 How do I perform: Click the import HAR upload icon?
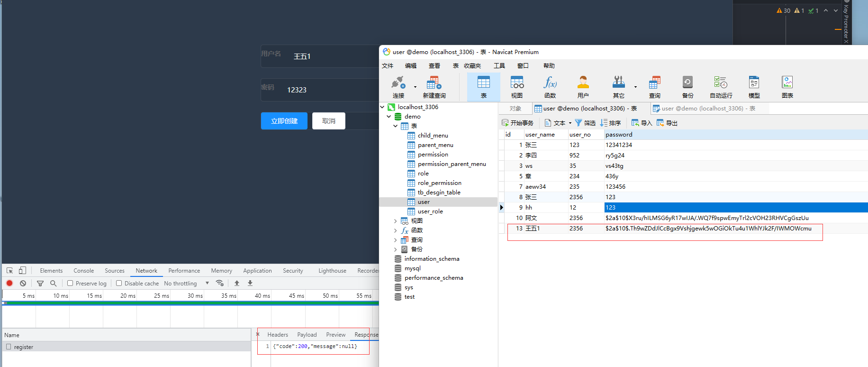(237, 283)
